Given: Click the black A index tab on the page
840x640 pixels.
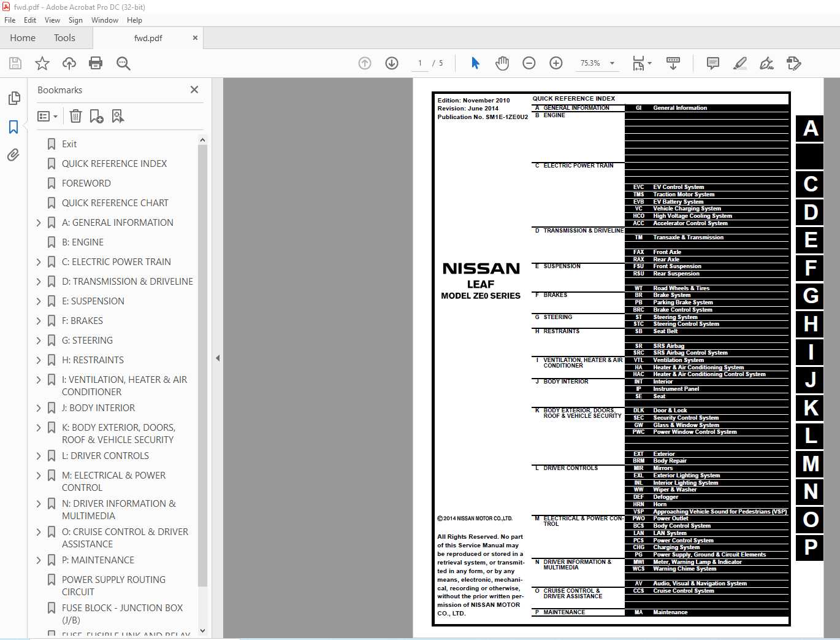Looking at the screenshot, I should tap(811, 128).
